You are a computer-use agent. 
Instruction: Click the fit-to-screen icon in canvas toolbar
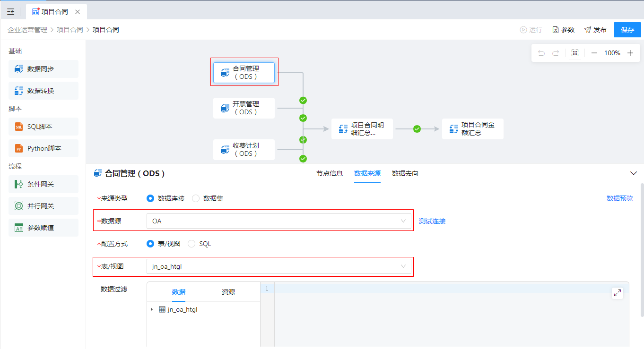pos(575,53)
